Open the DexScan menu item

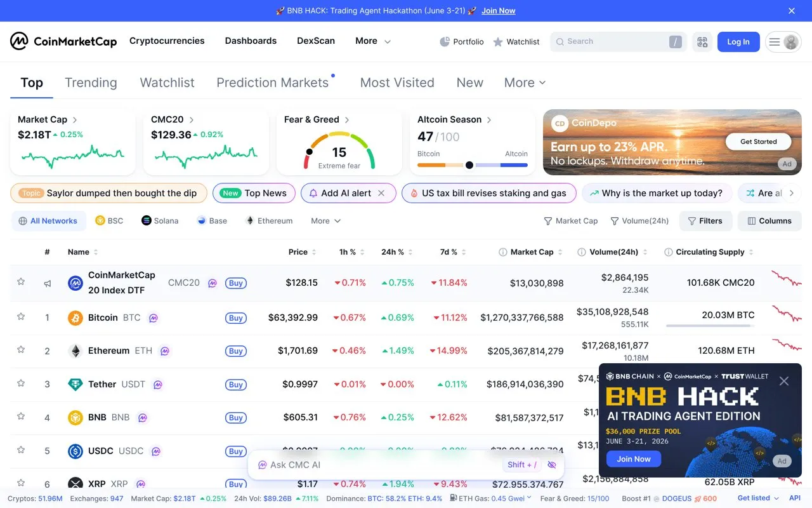tap(316, 41)
